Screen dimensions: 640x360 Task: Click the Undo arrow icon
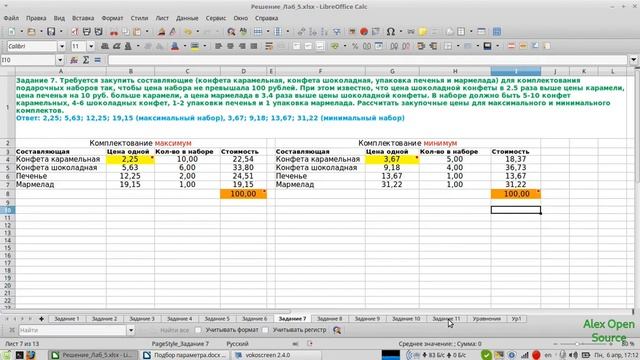tap(188, 32)
